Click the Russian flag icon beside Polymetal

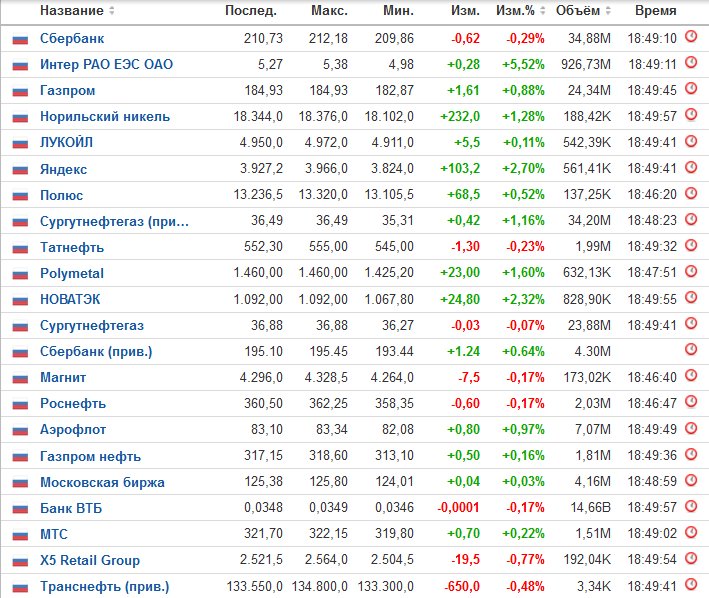20,274
